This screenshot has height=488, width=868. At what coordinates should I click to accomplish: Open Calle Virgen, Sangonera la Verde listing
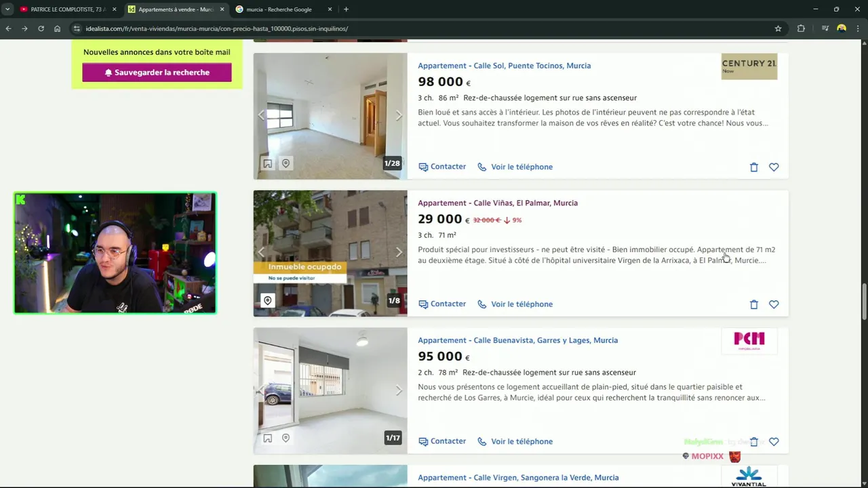point(518,478)
